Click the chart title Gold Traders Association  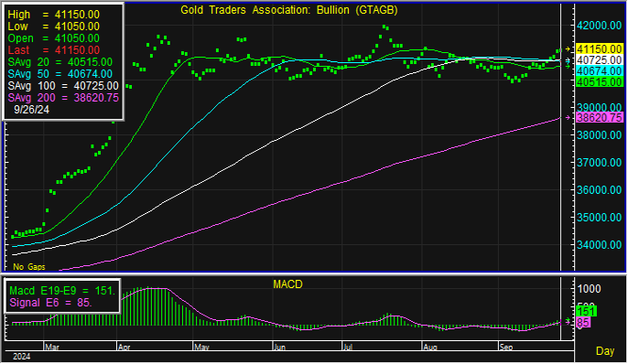point(288,10)
